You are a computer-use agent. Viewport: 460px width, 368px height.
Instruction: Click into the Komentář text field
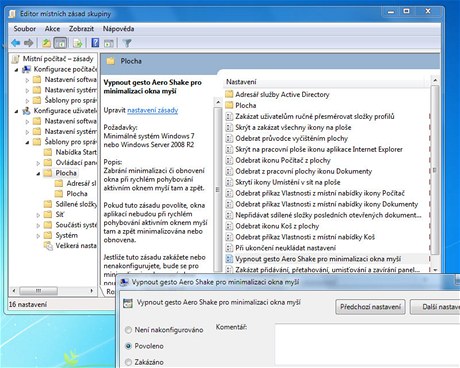(x=367, y=345)
